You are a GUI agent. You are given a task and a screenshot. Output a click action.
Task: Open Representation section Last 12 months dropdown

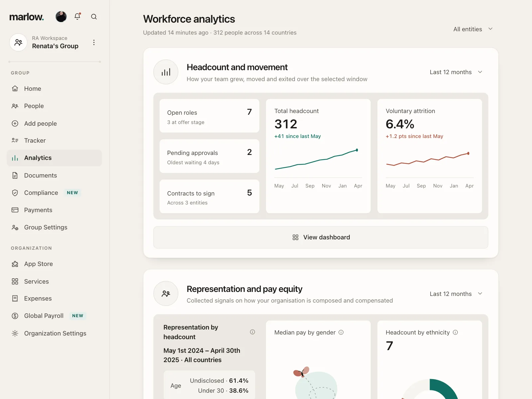(456, 294)
